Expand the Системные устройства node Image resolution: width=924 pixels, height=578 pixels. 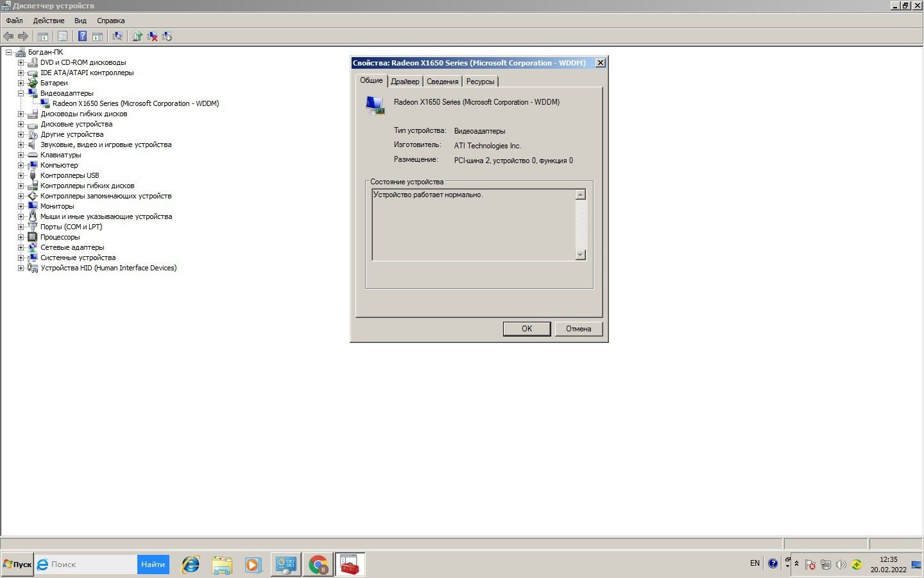tap(21, 258)
